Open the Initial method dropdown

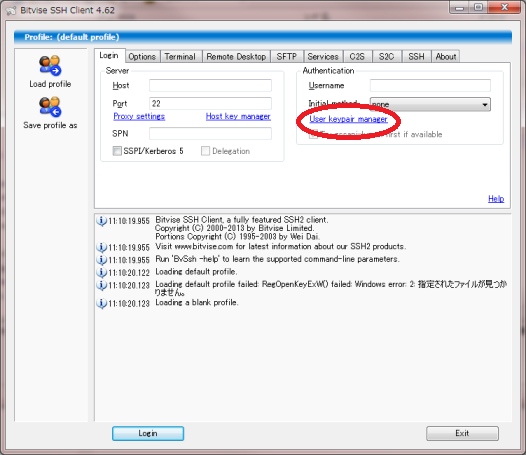tap(430, 104)
